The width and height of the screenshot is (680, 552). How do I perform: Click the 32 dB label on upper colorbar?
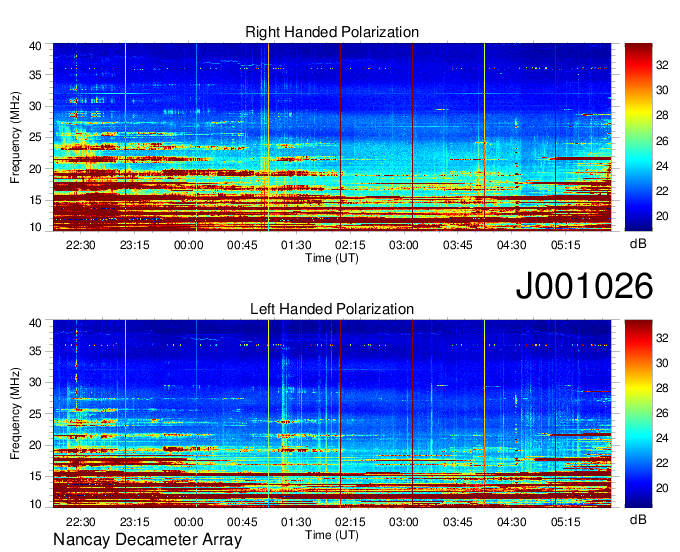point(662,65)
